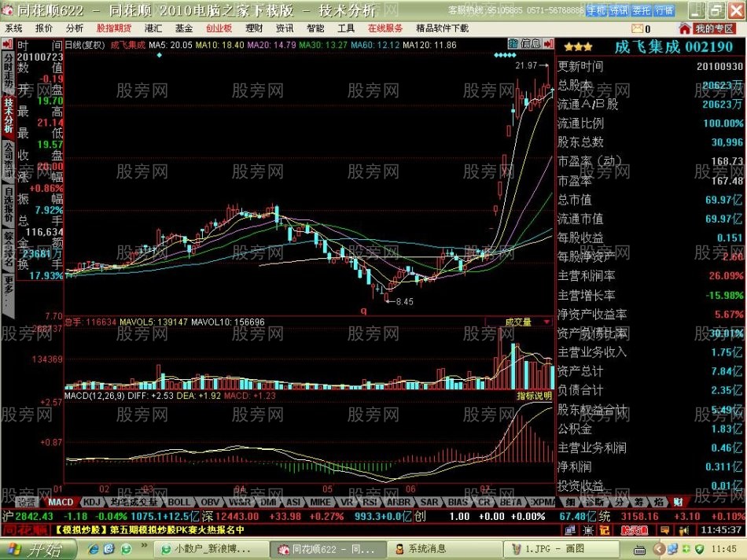Image resolution: width=747 pixels, height=560 pixels.
Task: 打开消息信封图标(数字0旁)
Action: coord(637,28)
